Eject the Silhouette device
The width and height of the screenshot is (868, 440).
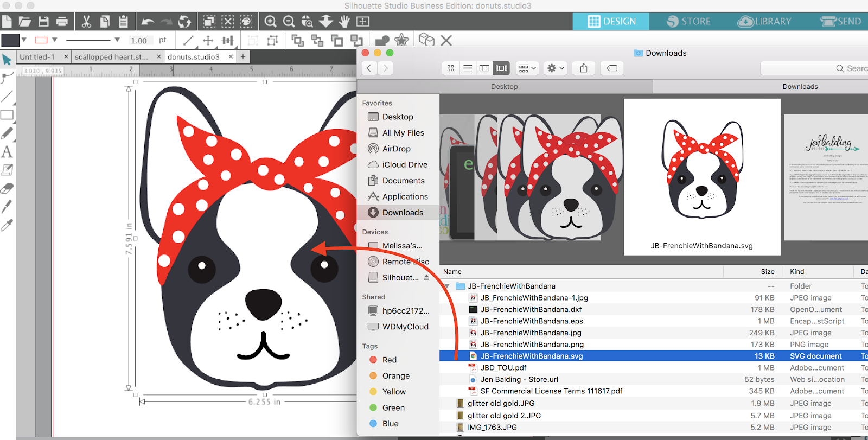coord(427,277)
